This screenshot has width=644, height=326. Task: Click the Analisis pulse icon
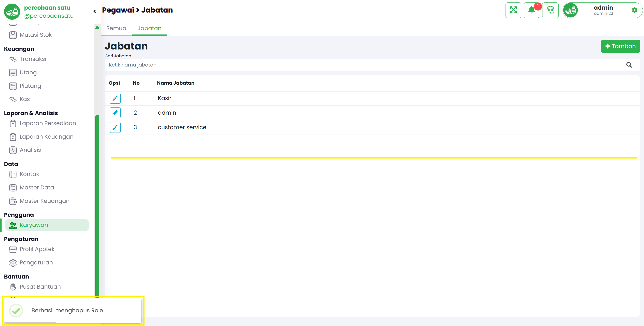13,150
